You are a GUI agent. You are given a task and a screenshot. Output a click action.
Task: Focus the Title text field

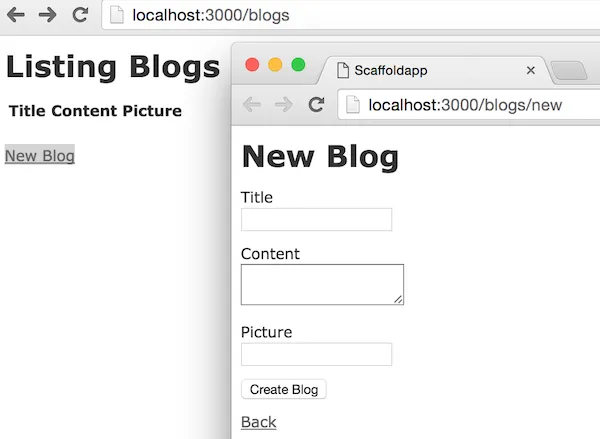pyautogui.click(x=316, y=219)
